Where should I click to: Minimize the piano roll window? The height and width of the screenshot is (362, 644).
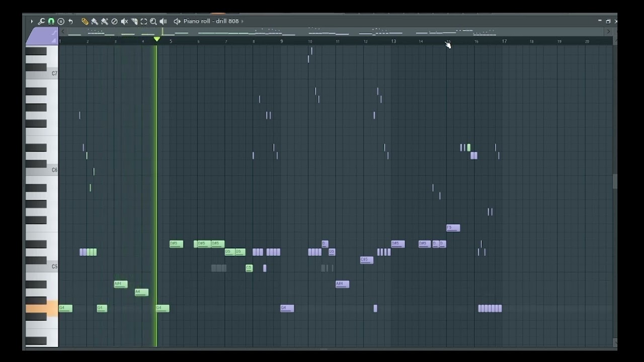click(600, 21)
